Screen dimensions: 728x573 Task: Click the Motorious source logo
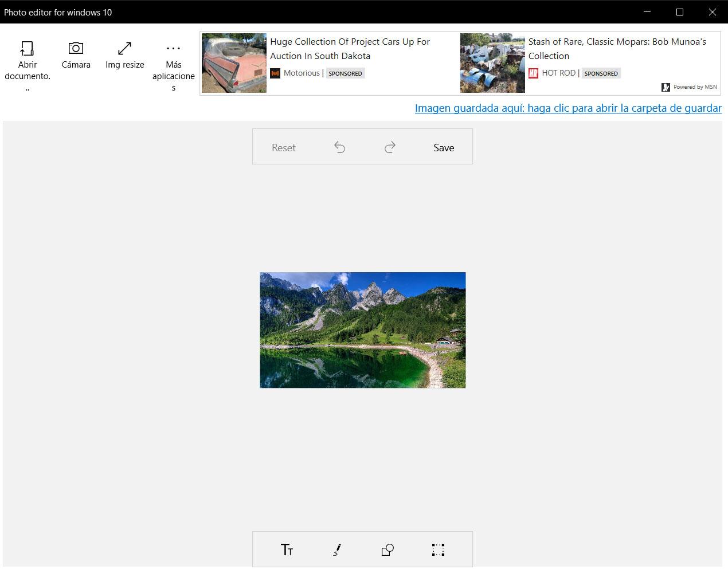pos(275,73)
